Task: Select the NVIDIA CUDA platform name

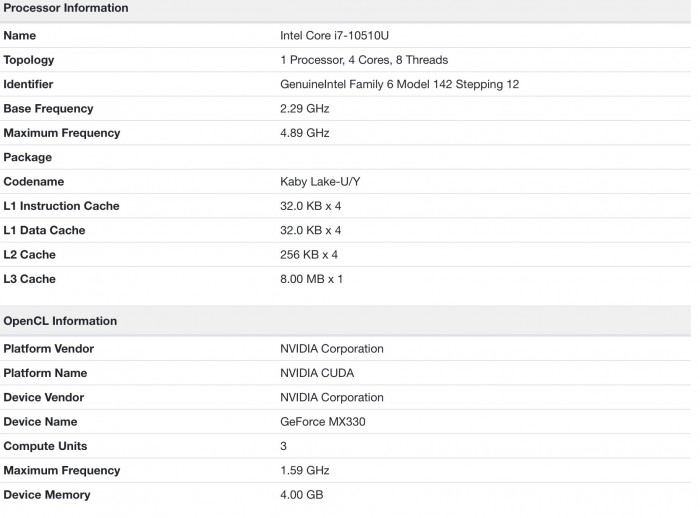Action: pyautogui.click(x=317, y=373)
